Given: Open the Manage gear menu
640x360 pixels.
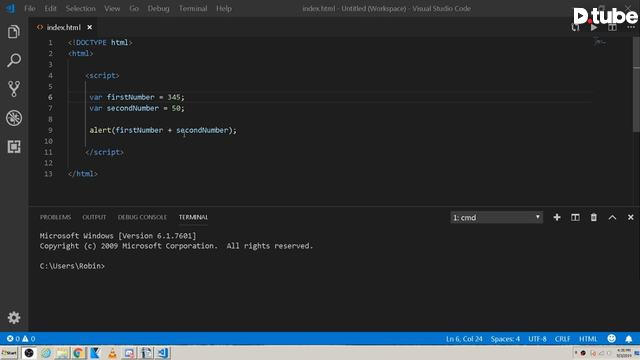Looking at the screenshot, I should 13,318.
